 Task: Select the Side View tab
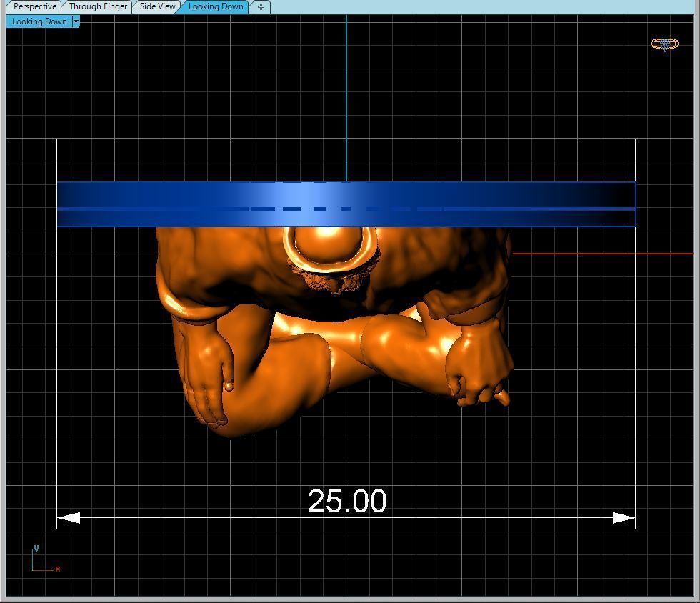point(157,6)
